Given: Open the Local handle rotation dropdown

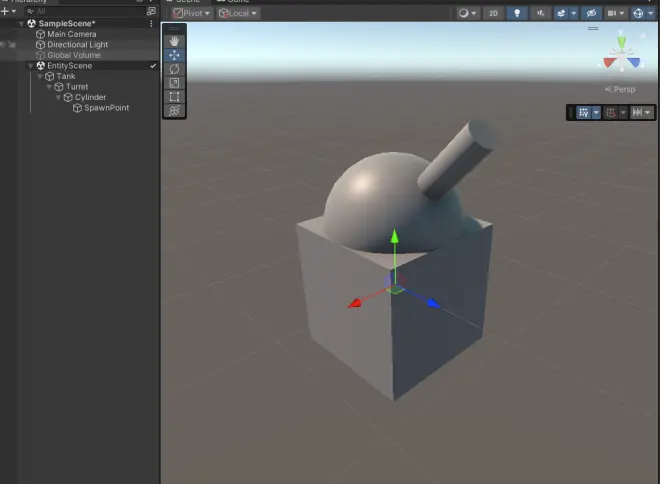Looking at the screenshot, I should click(x=238, y=13).
